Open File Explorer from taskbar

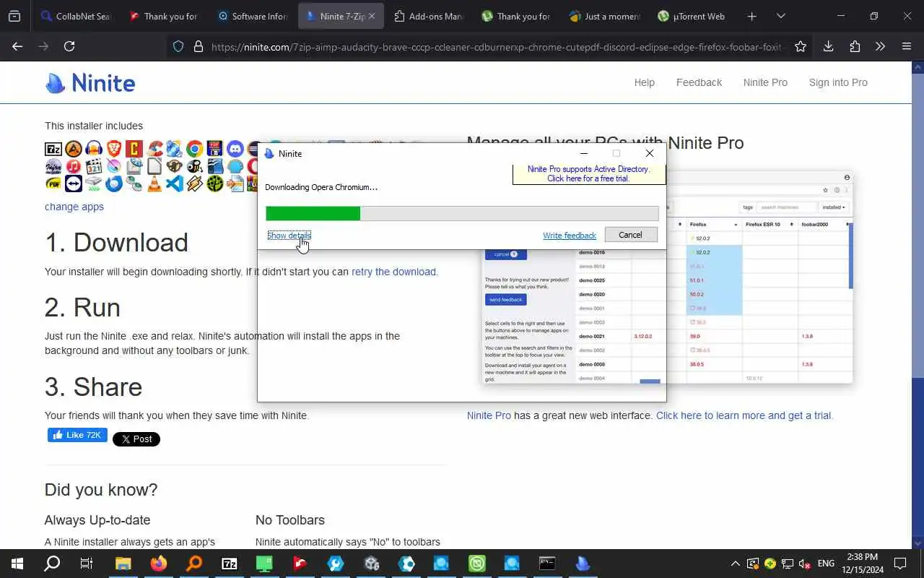(123, 564)
